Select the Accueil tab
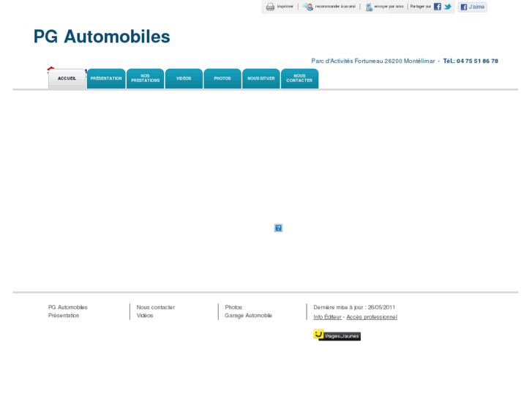The image size is (532, 399). (67, 78)
